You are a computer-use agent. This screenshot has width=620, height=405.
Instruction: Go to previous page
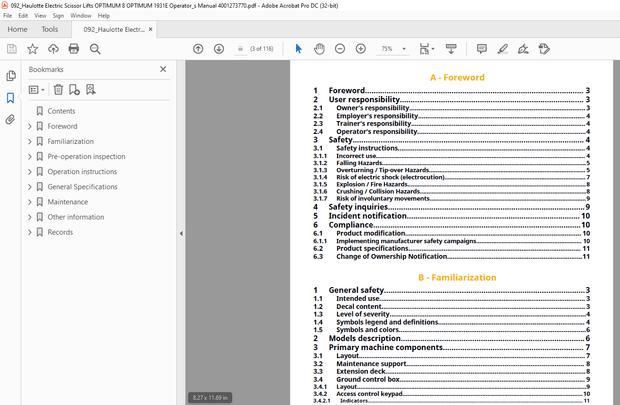click(198, 49)
